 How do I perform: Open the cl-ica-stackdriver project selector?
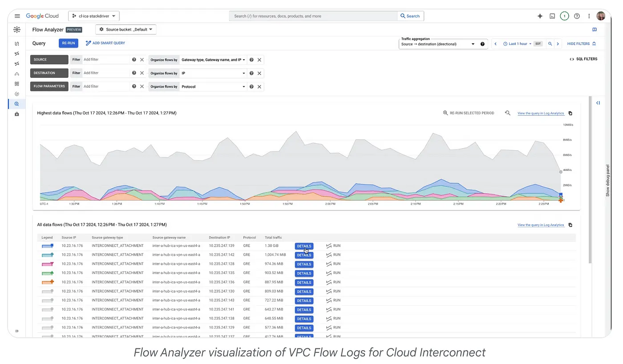[x=93, y=16]
